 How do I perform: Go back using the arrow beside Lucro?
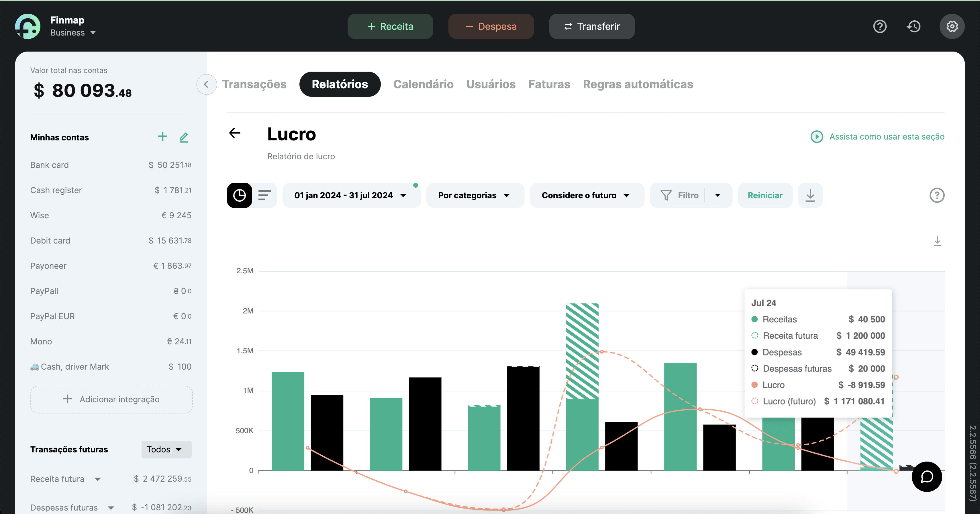[235, 133]
